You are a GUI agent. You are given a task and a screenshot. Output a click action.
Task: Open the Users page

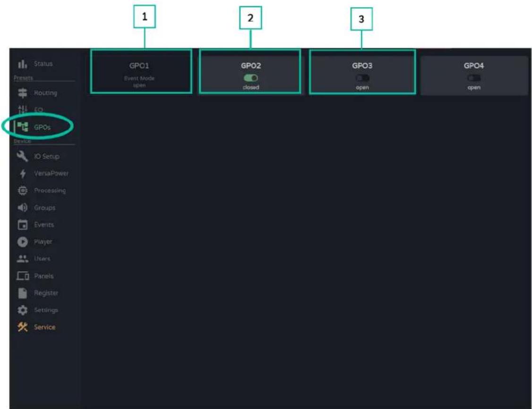[42, 259]
